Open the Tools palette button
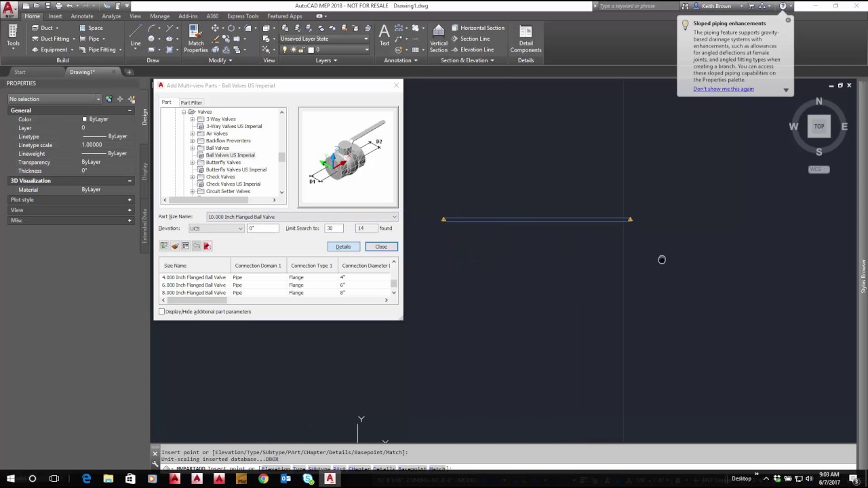 tap(13, 37)
